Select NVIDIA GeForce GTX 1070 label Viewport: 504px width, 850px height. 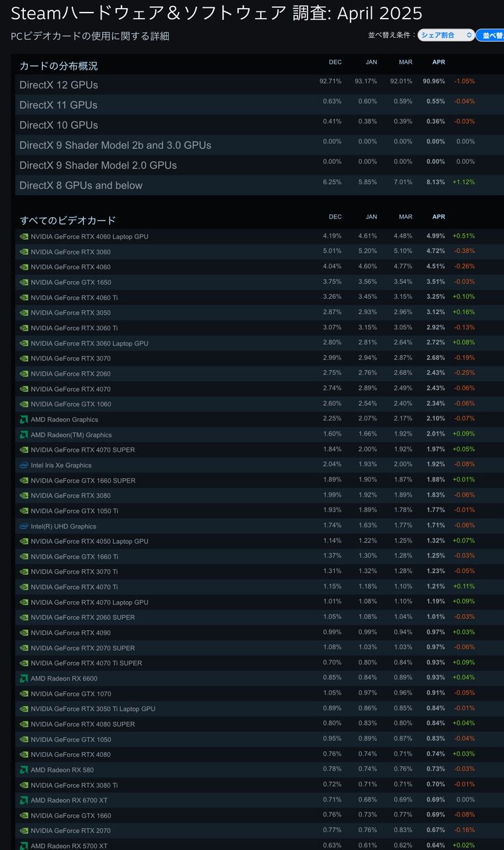click(70, 693)
